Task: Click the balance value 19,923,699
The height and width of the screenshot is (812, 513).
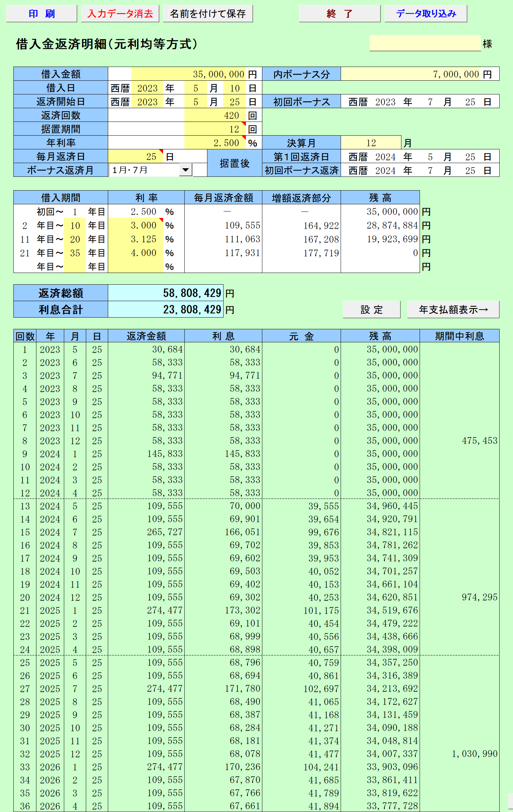Action: [392, 239]
